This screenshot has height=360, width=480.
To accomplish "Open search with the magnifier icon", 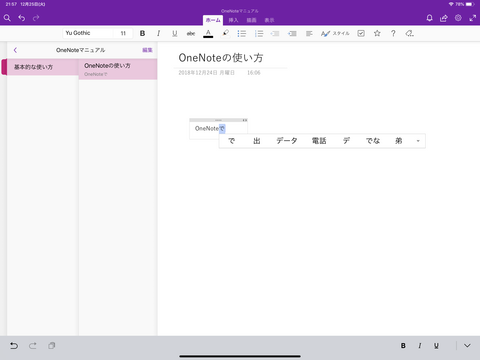I will [x=7, y=18].
